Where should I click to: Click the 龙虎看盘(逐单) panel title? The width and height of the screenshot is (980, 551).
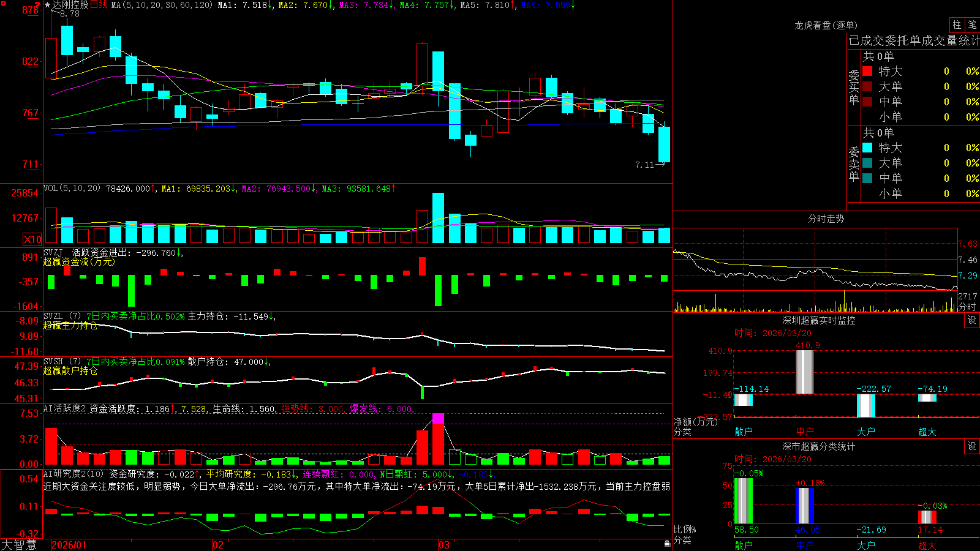tap(826, 25)
